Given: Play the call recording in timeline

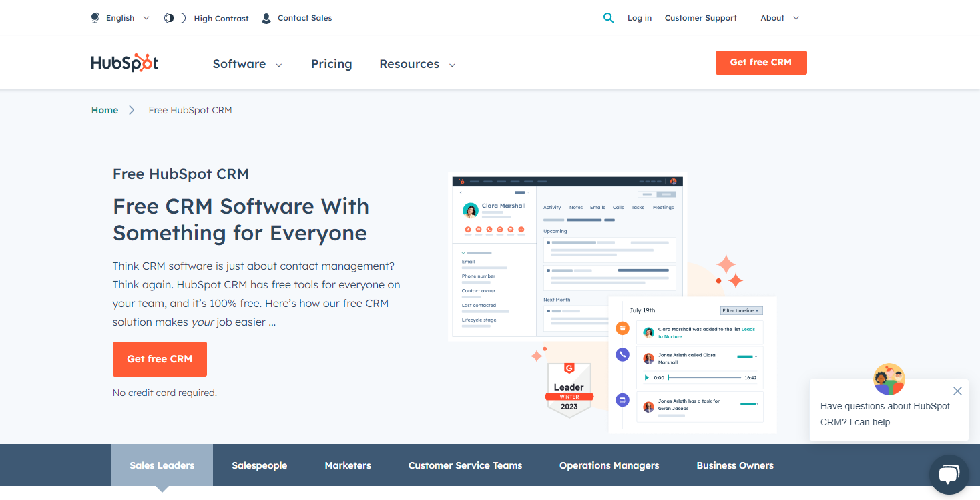Looking at the screenshot, I should tap(646, 378).
